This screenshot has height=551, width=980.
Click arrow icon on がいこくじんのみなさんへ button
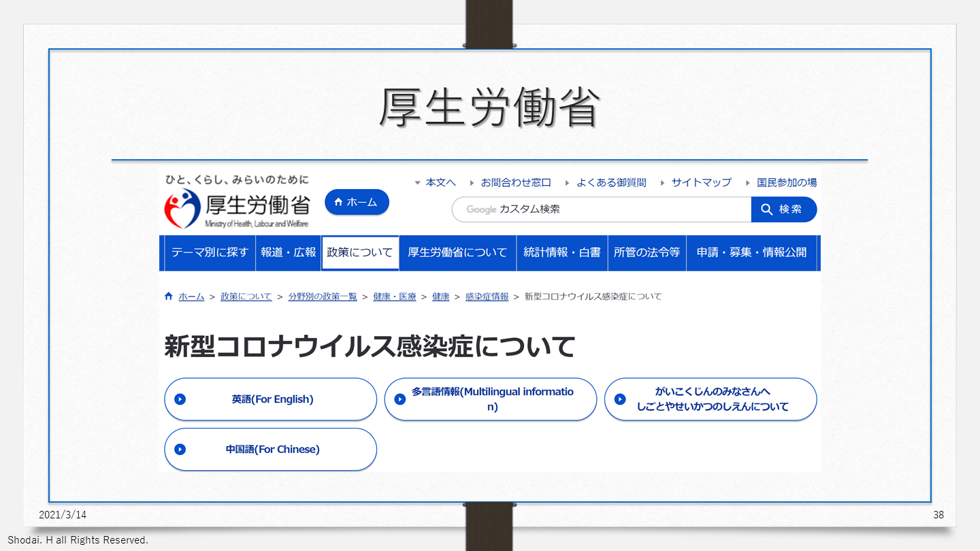(x=620, y=399)
